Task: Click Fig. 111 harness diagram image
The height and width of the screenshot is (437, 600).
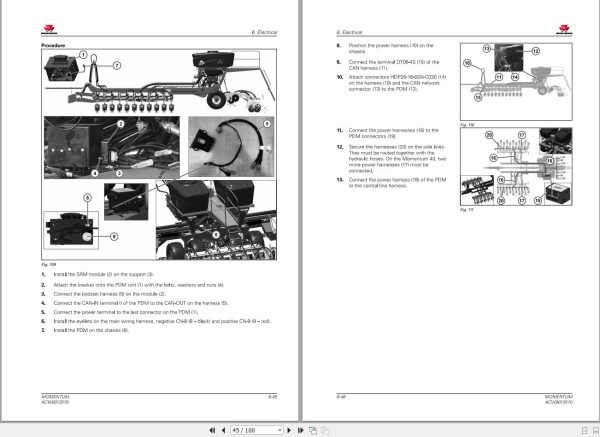Action: click(516, 166)
